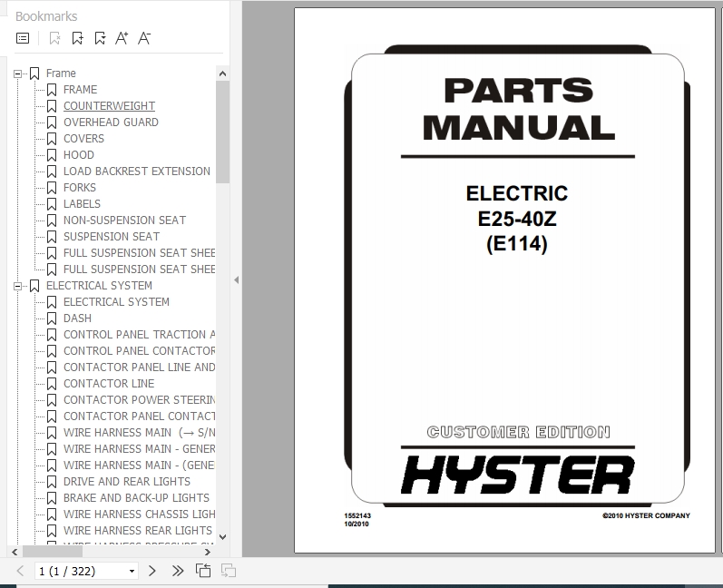
Task: Click the bookmark icon beside CONTACTOR LINE
Action: point(52,384)
